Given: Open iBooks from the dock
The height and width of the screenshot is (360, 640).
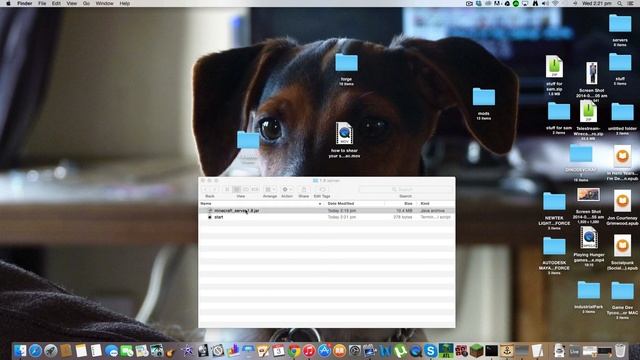Looking at the screenshot, I should click(x=339, y=350).
